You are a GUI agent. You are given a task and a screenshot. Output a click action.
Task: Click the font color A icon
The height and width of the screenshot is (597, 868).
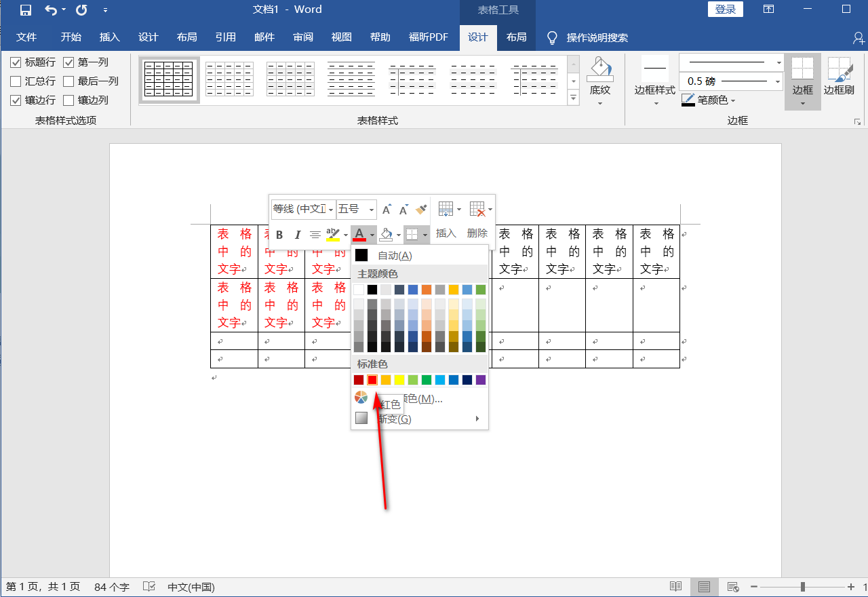click(x=359, y=235)
